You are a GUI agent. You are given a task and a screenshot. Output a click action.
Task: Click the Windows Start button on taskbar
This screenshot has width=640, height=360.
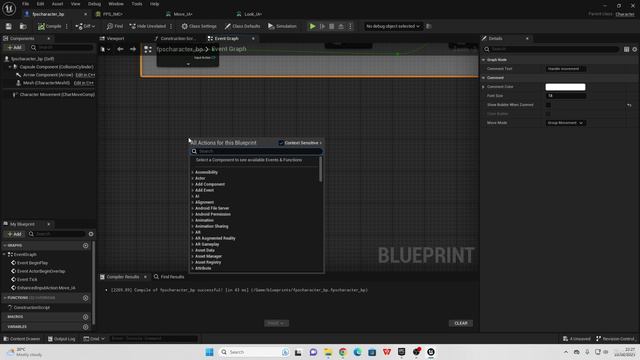pyautogui.click(x=209, y=352)
